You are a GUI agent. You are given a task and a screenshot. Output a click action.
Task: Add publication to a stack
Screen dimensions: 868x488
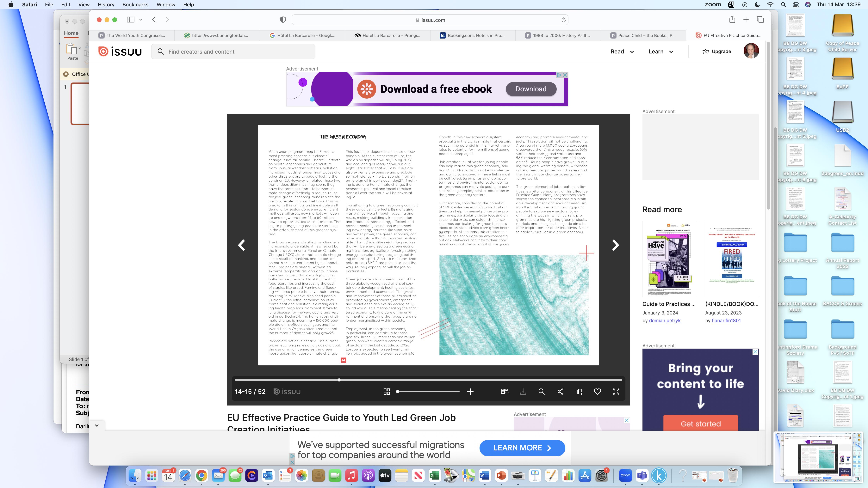click(579, 391)
